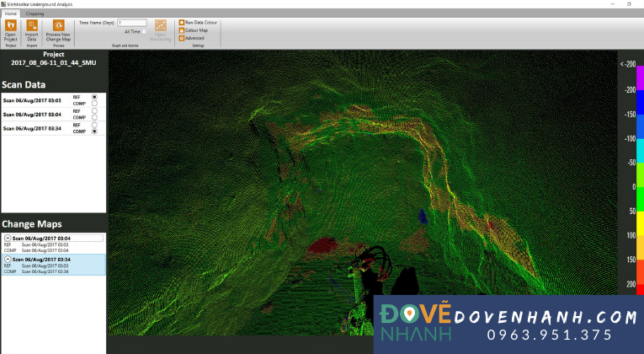The width and height of the screenshot is (644, 354).
Task: Set Scan 06/Aug/2017 03:04 as COMP
Action: (94, 118)
